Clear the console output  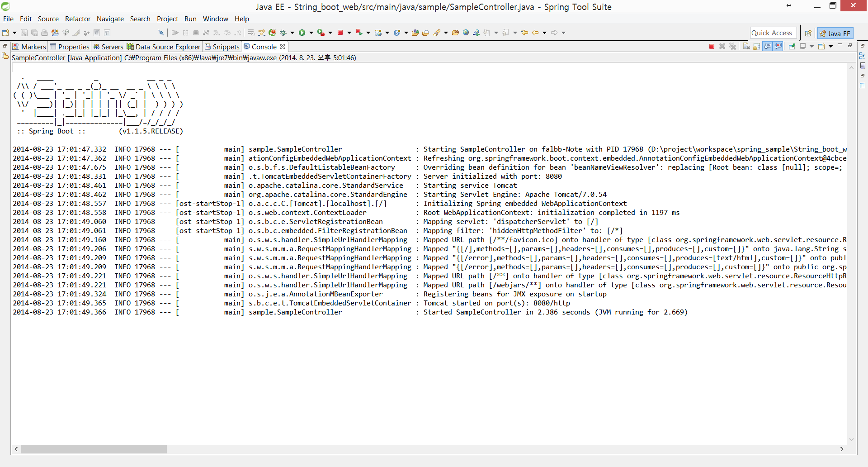[746, 47]
